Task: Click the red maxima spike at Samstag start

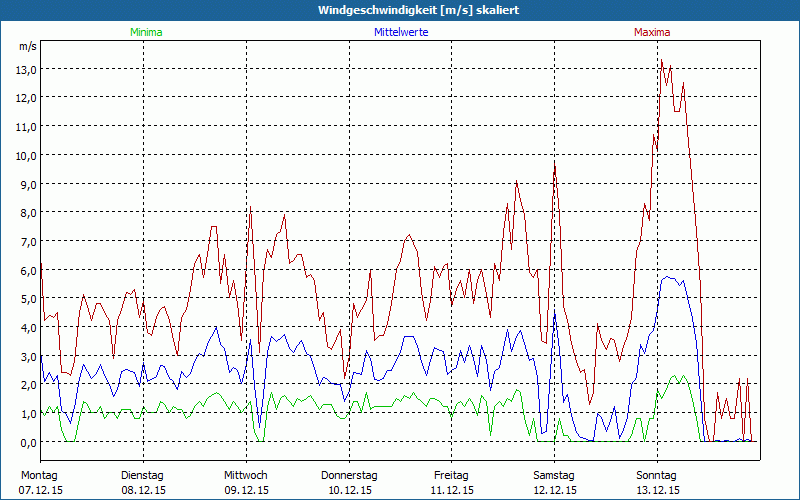Action: point(555,163)
